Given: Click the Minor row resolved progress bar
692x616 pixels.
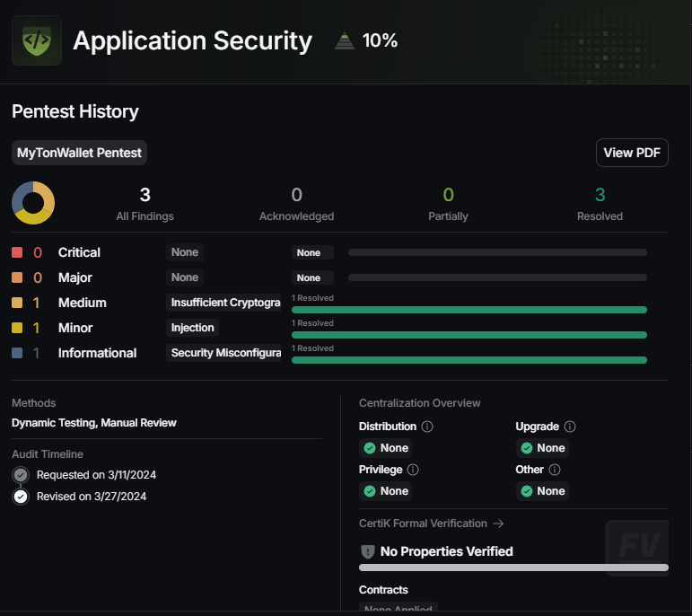Looking at the screenshot, I should [469, 335].
